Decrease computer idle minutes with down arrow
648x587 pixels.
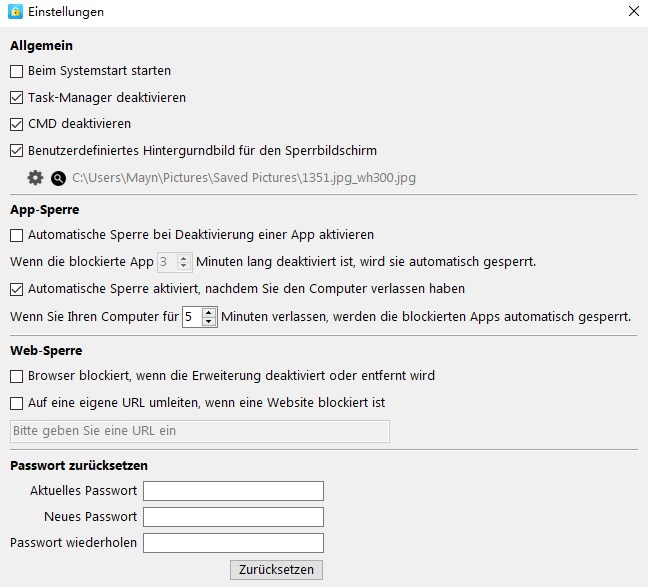click(x=209, y=321)
